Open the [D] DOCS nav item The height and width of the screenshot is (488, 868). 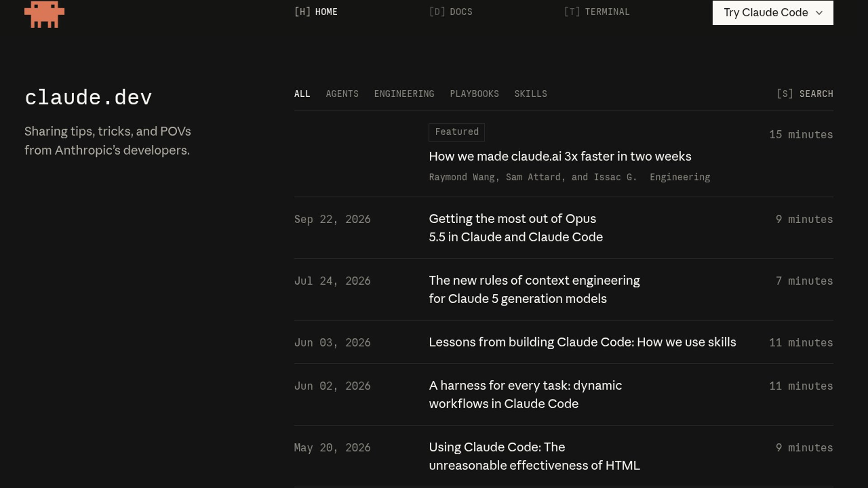click(450, 12)
